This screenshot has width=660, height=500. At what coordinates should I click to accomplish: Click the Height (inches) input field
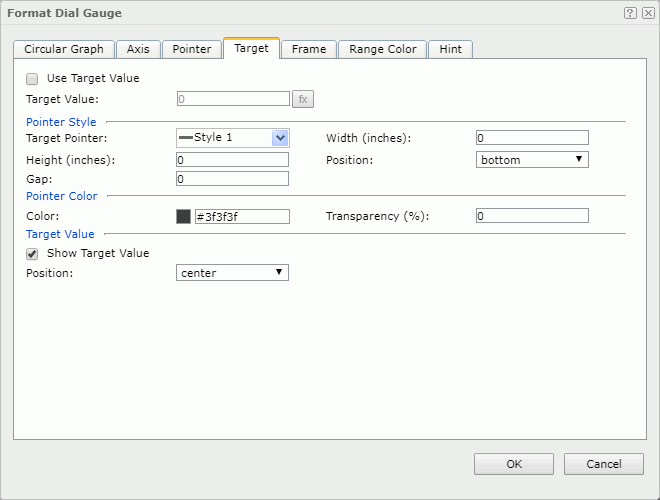(232, 160)
